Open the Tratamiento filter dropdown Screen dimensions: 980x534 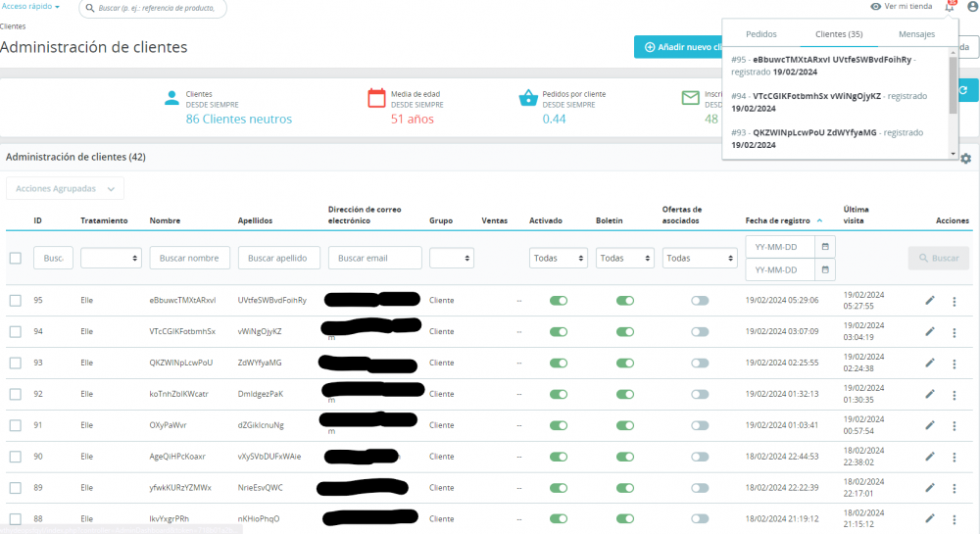coord(112,258)
